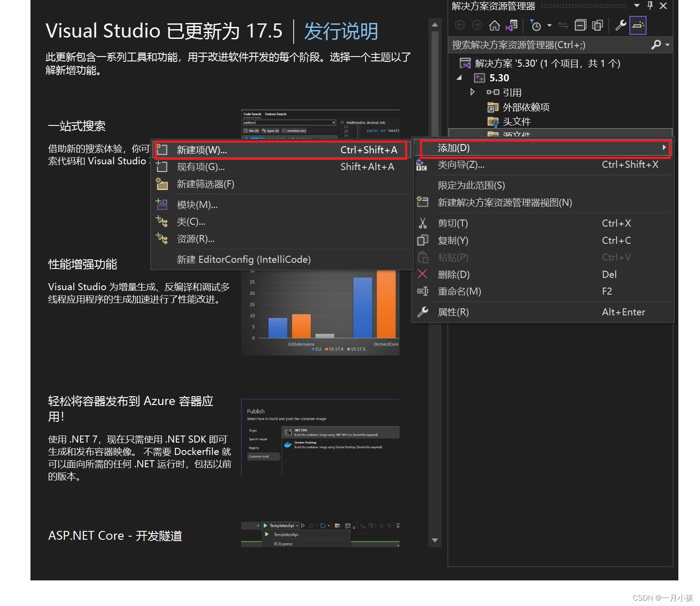The width and height of the screenshot is (700, 606).
Task: Open Solution Explorer window position dropdown
Action: (637, 6)
